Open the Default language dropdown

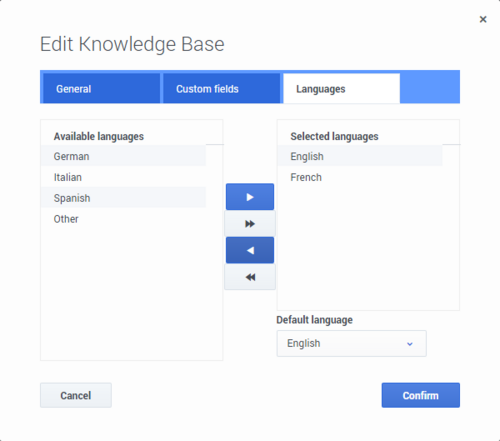351,343
